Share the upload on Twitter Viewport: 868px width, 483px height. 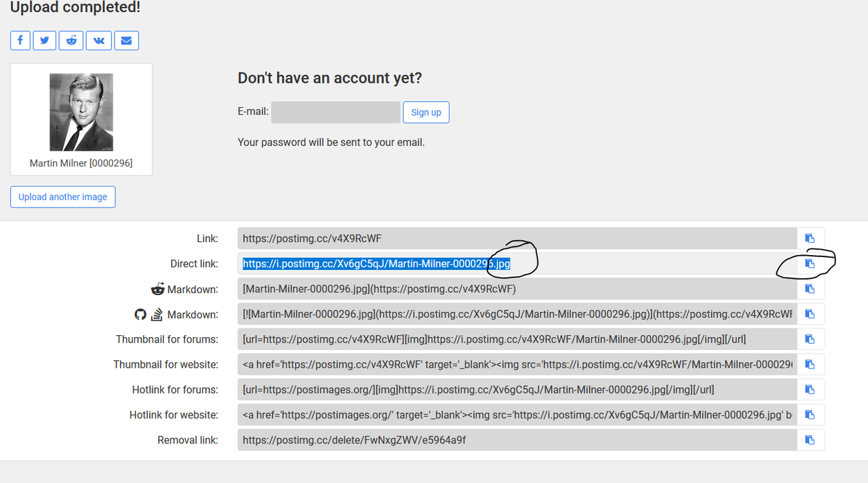(x=44, y=40)
